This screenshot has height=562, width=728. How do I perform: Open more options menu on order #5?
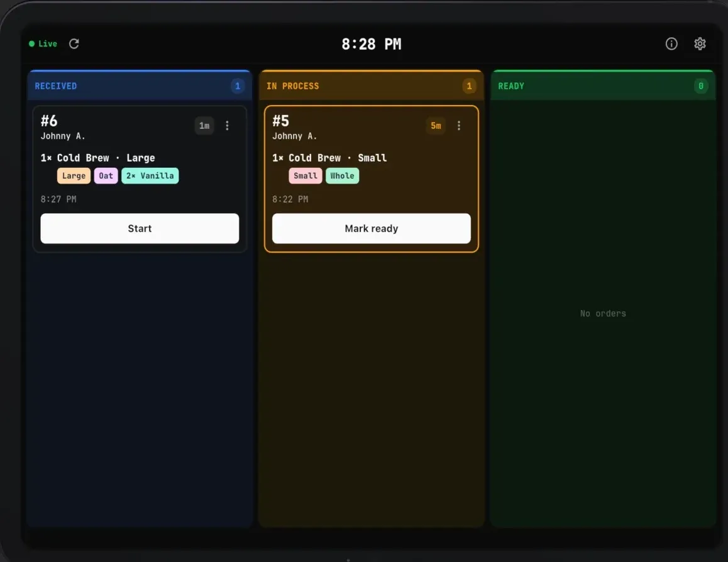tap(459, 126)
